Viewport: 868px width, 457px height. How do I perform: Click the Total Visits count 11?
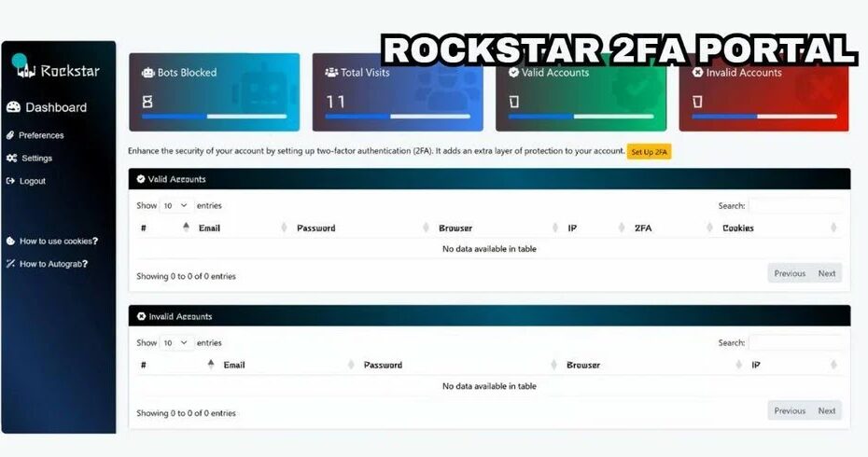[335, 102]
